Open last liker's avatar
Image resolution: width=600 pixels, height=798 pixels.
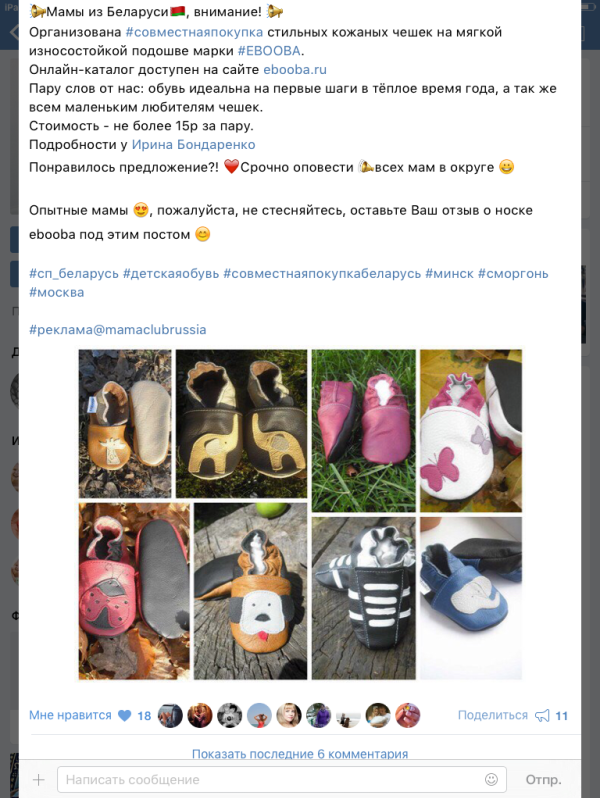point(407,715)
